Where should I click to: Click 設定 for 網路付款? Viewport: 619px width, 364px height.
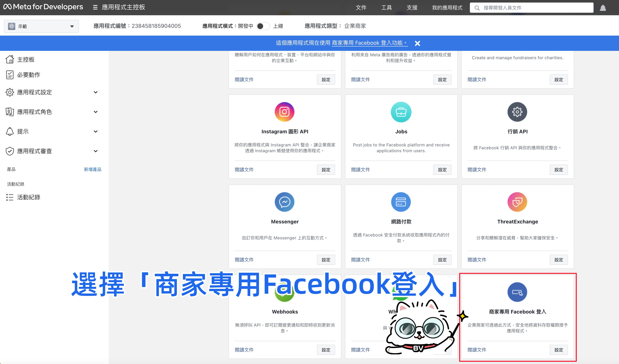coord(442,260)
